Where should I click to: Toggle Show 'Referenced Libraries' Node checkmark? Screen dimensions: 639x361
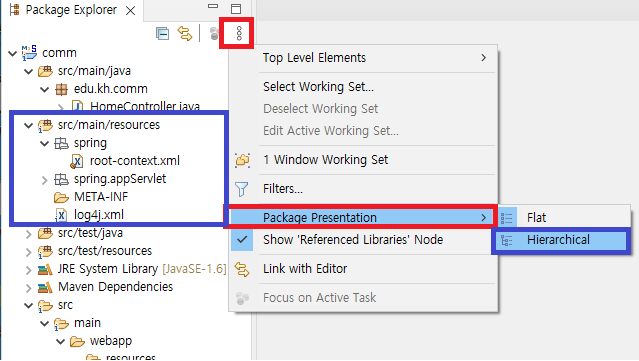pyautogui.click(x=242, y=240)
